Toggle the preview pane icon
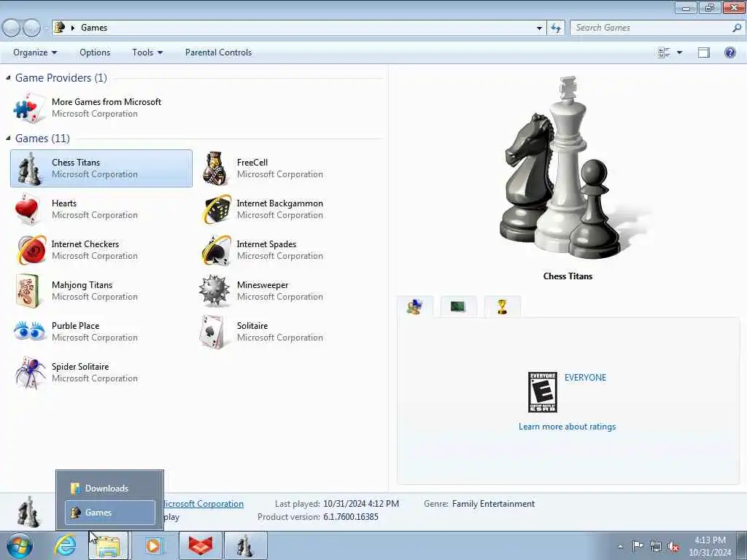Screen dimensions: 747x560 [704, 52]
